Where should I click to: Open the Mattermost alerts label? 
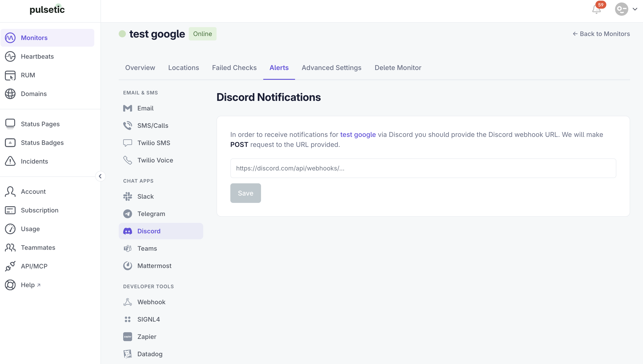pos(154,266)
